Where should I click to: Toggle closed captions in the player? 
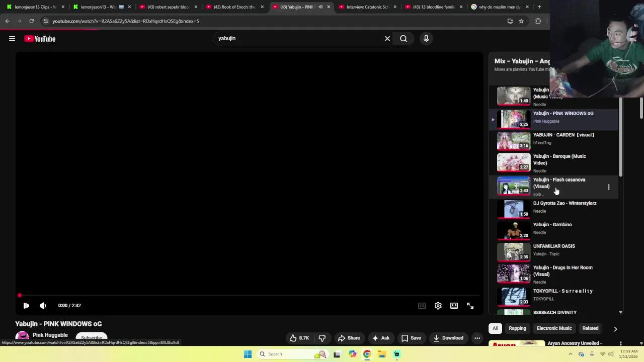click(422, 305)
